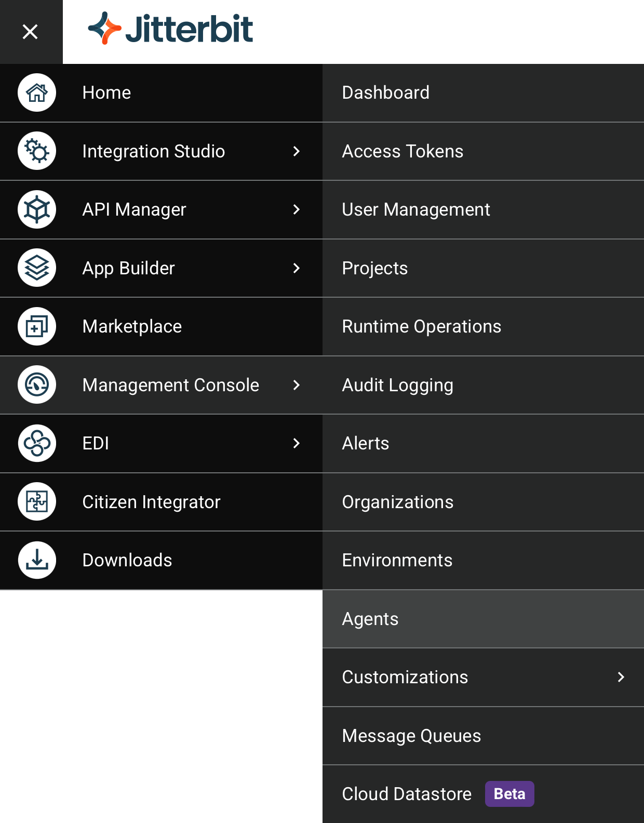Select API Manager in the menu
644x823 pixels.
[161, 210]
